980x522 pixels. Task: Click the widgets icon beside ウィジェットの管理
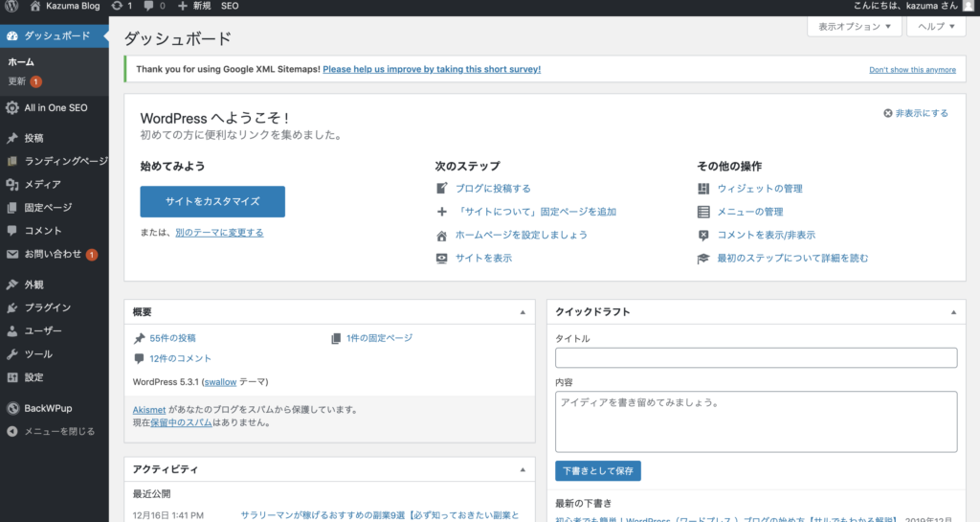click(703, 188)
